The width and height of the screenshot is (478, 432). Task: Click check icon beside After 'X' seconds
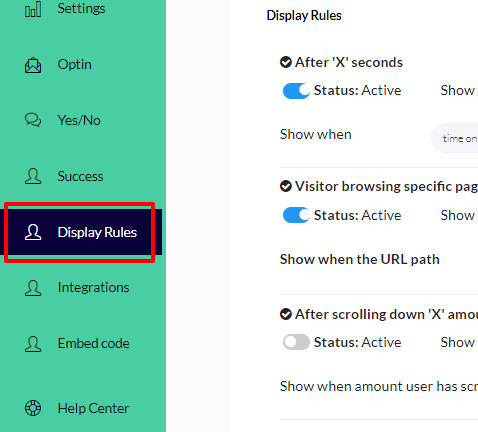click(286, 62)
